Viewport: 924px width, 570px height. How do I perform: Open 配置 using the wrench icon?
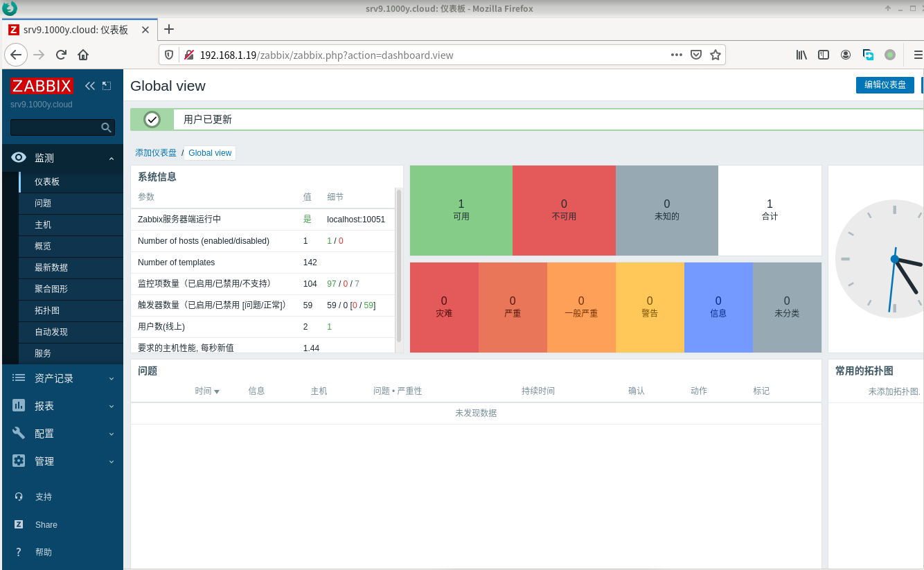click(18, 433)
